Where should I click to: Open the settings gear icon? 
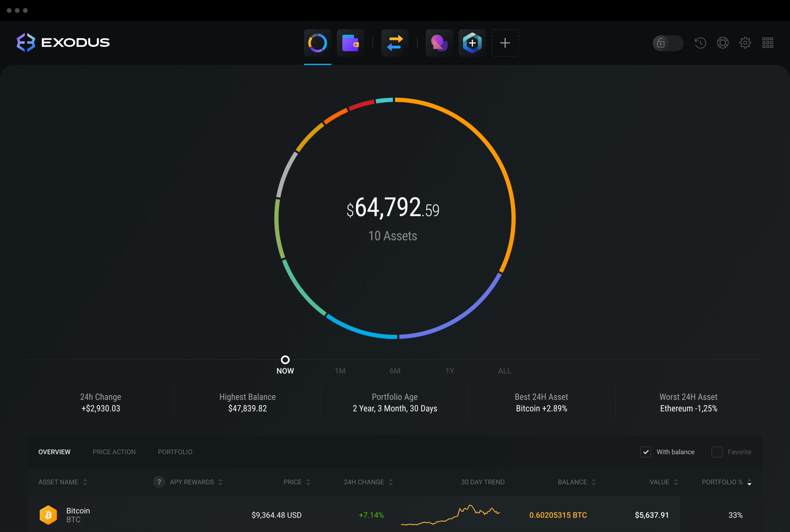(x=745, y=41)
